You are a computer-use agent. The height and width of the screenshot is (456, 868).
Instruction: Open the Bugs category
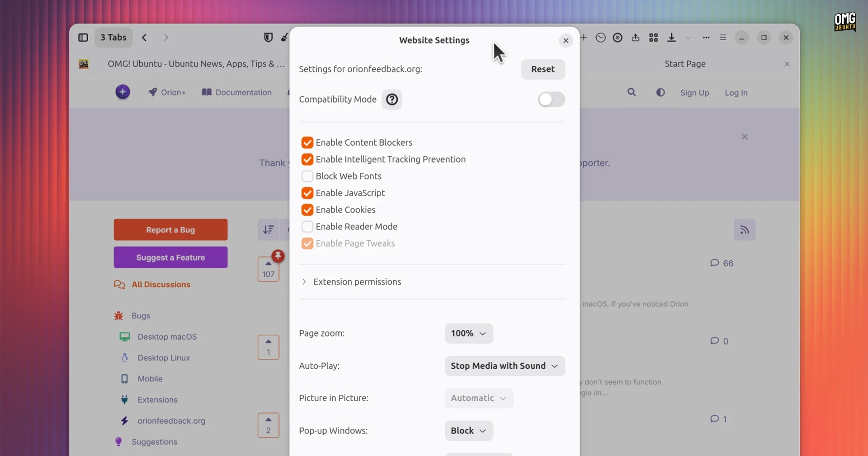point(132,316)
